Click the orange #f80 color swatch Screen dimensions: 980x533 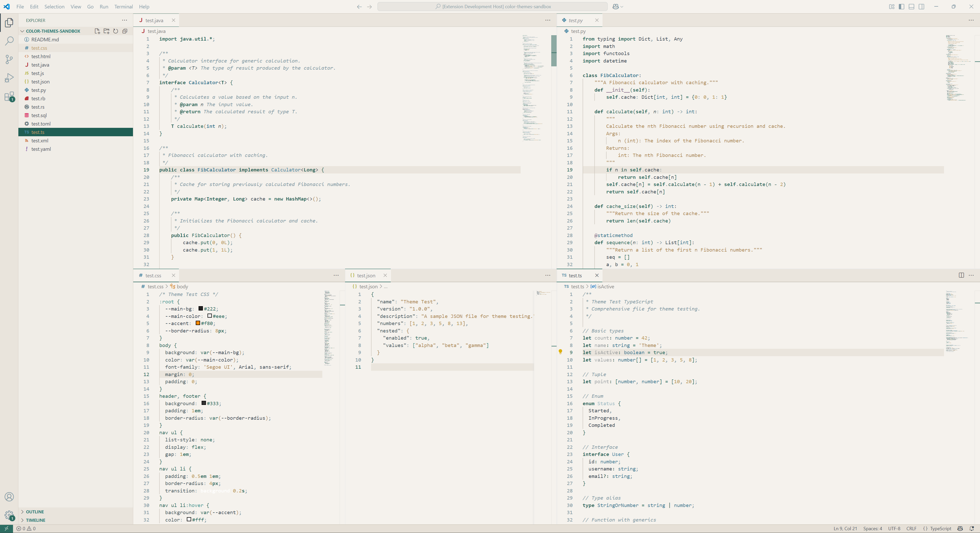[x=198, y=323]
